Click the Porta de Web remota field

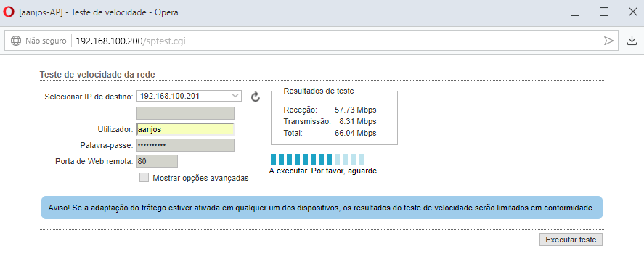(x=158, y=161)
